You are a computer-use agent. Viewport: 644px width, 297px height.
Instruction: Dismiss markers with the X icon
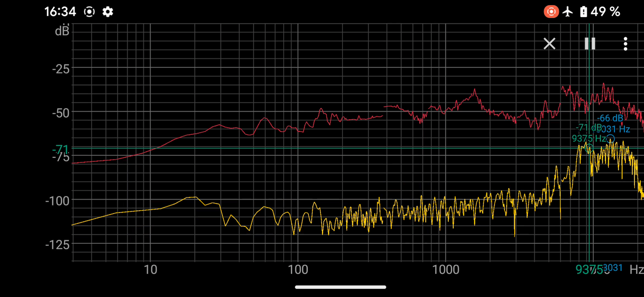[x=549, y=44]
